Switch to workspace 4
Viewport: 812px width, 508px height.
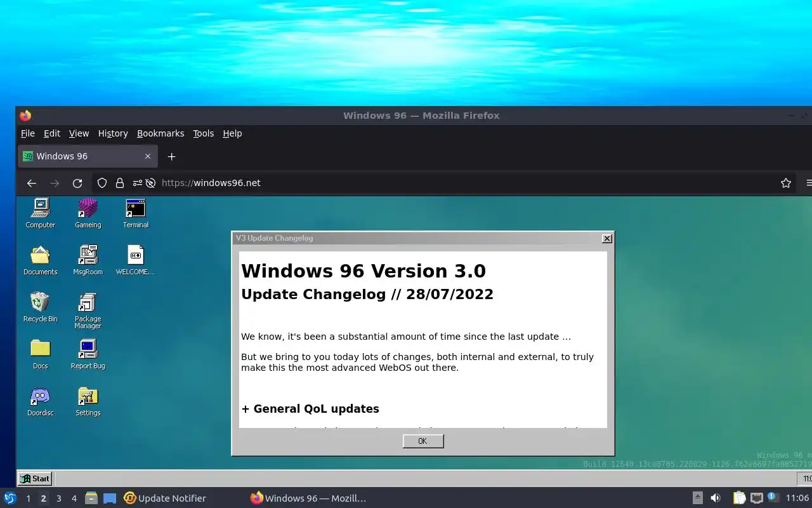[x=74, y=498]
